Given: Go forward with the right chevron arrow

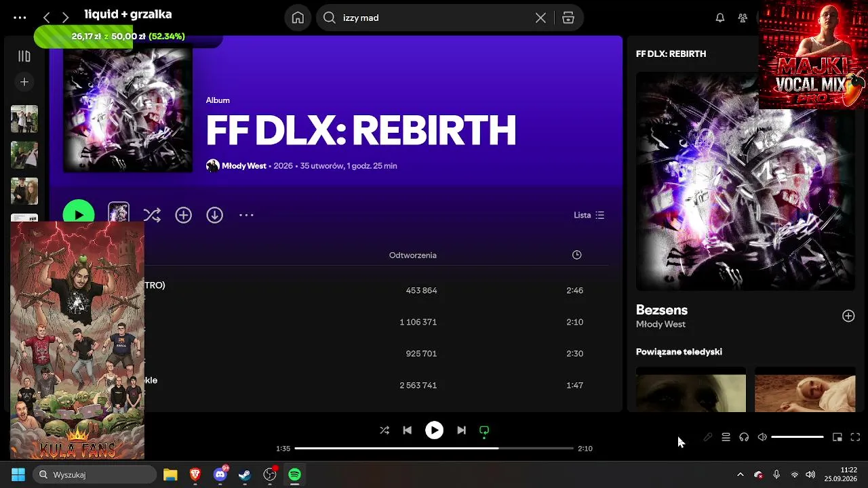Looking at the screenshot, I should [65, 18].
